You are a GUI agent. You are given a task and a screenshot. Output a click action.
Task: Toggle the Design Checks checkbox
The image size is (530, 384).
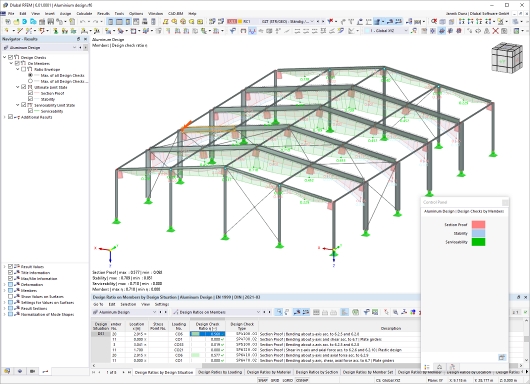11,57
